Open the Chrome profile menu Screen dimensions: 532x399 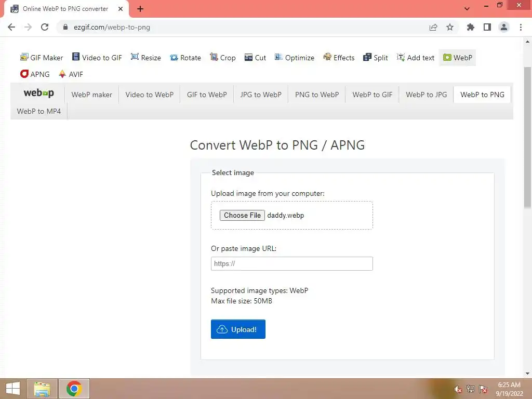click(x=504, y=27)
